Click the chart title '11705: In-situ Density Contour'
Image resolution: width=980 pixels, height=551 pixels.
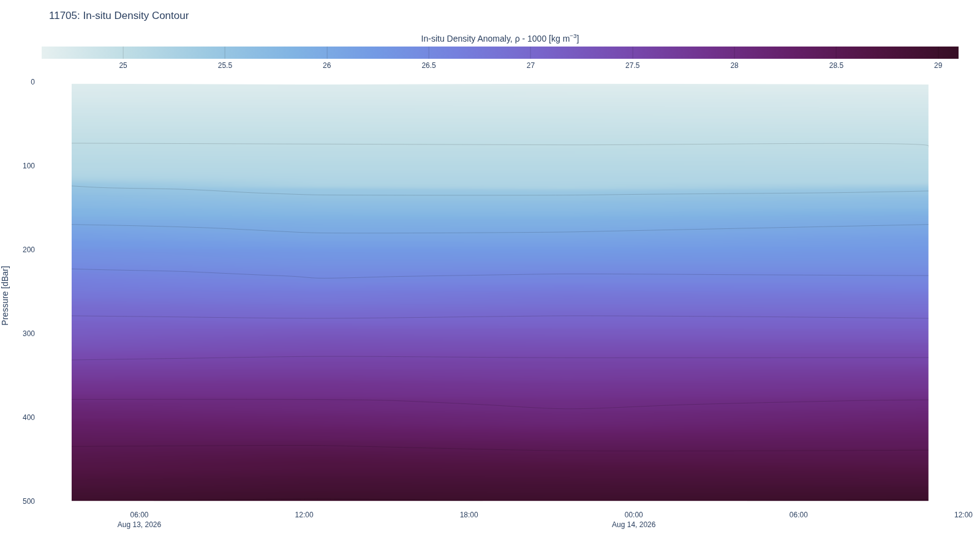119,16
